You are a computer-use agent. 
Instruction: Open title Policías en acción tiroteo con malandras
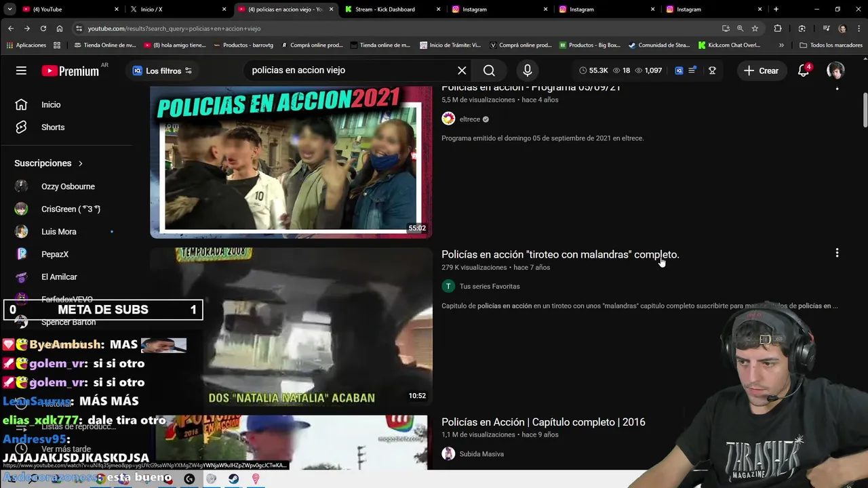click(560, 255)
